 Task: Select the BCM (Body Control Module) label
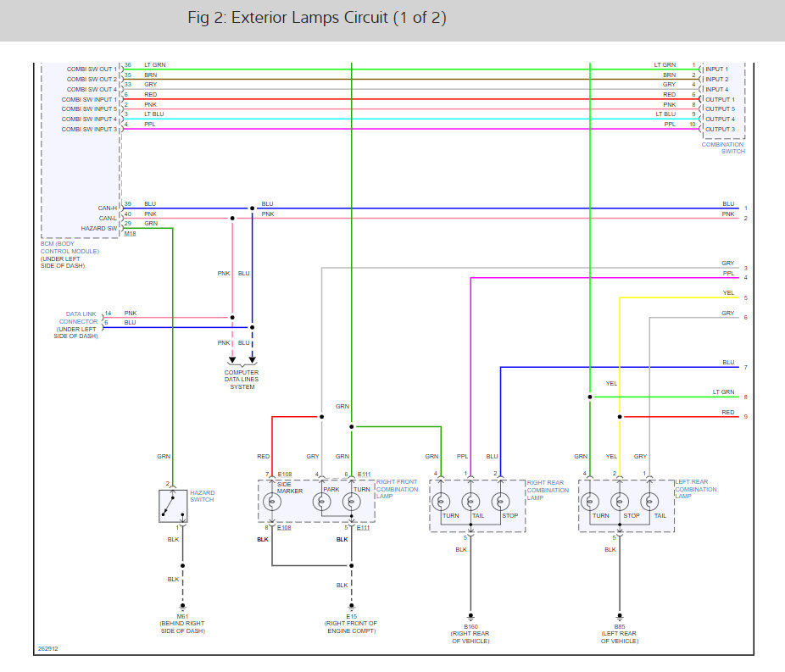(70, 247)
